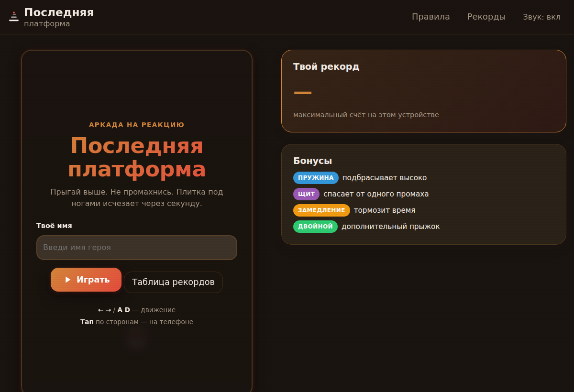Focus the 'Введи имя героя' name field
The image size is (574, 392).
(137, 248)
